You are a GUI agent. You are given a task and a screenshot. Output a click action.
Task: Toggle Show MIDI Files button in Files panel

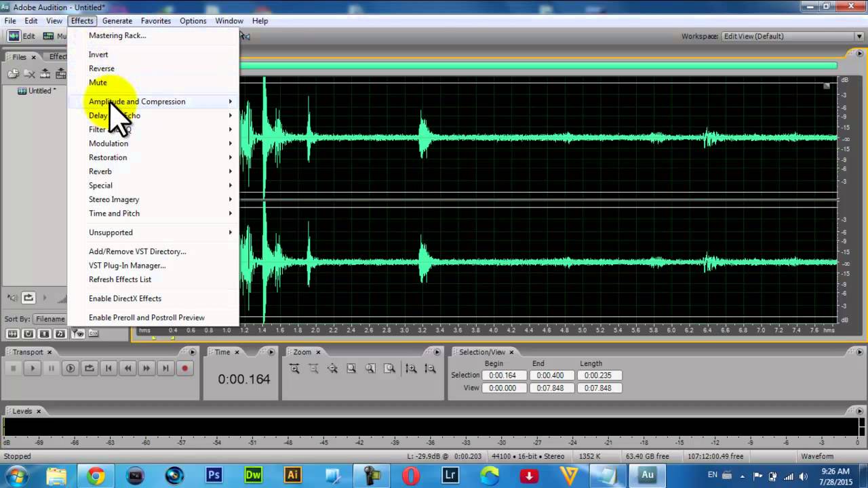[x=61, y=333]
